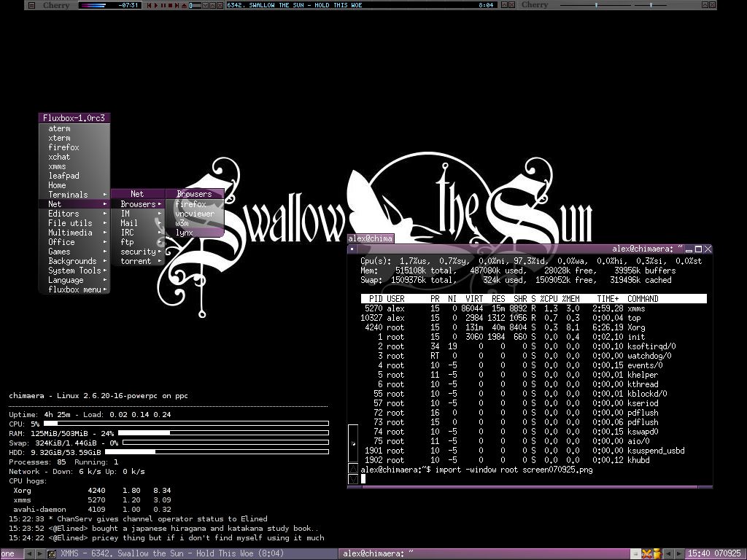Stop playback in XMMS
747x560 pixels.
coord(170,5)
